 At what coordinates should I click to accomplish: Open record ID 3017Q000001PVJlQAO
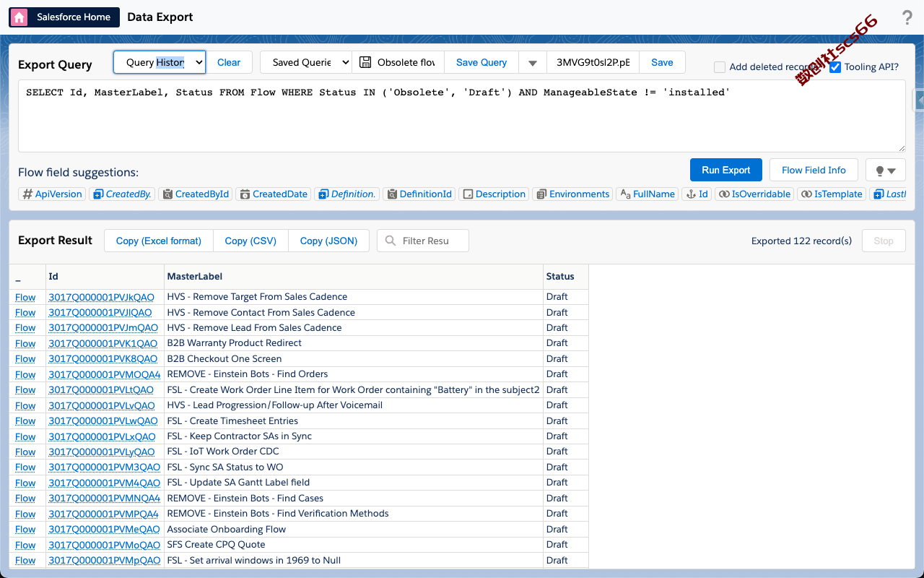[100, 313]
